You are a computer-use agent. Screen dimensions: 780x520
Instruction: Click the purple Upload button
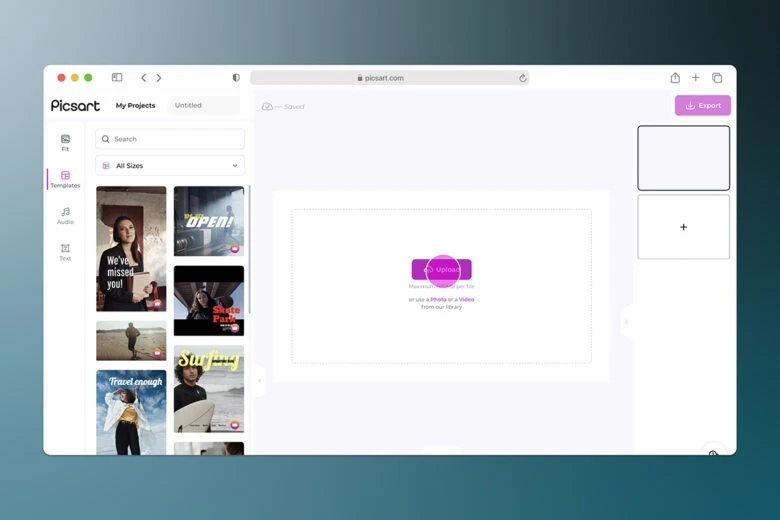(441, 269)
